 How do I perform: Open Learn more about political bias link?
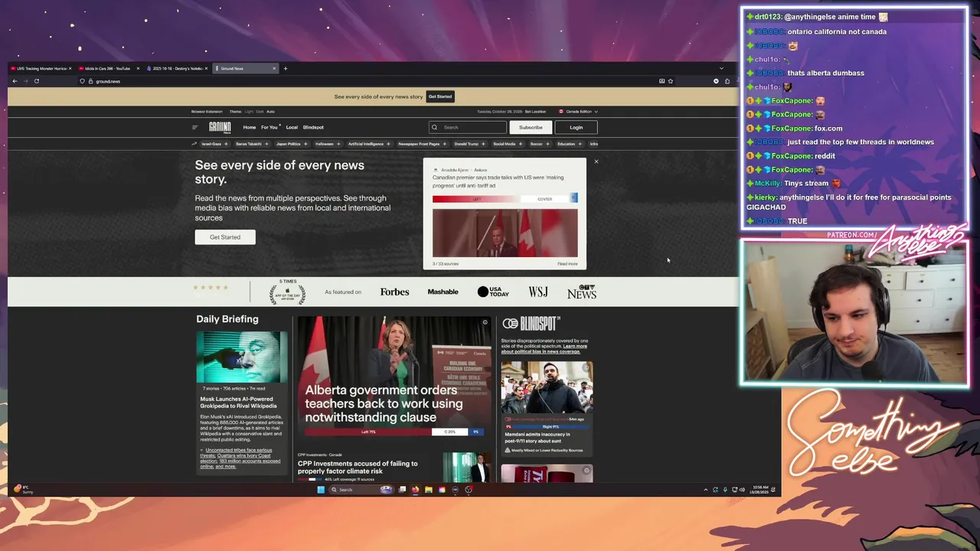[x=544, y=349]
